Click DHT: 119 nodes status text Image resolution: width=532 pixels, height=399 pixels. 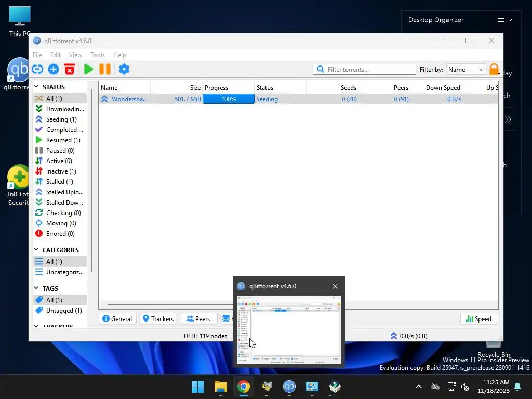[205, 336]
